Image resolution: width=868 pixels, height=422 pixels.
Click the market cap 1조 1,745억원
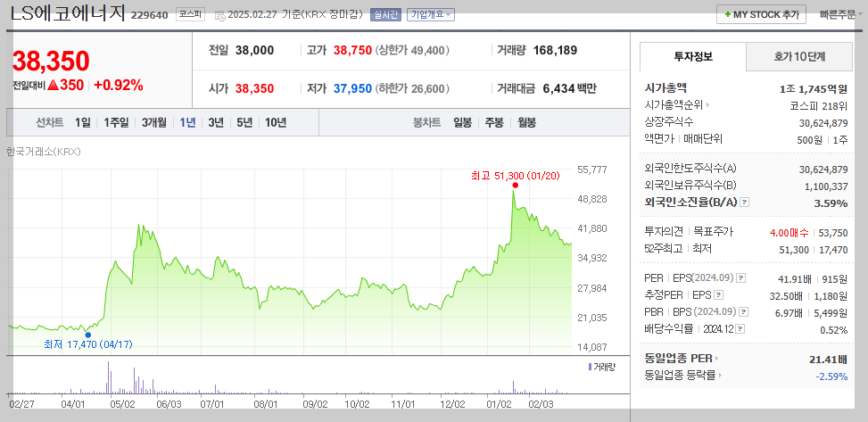[x=814, y=88]
